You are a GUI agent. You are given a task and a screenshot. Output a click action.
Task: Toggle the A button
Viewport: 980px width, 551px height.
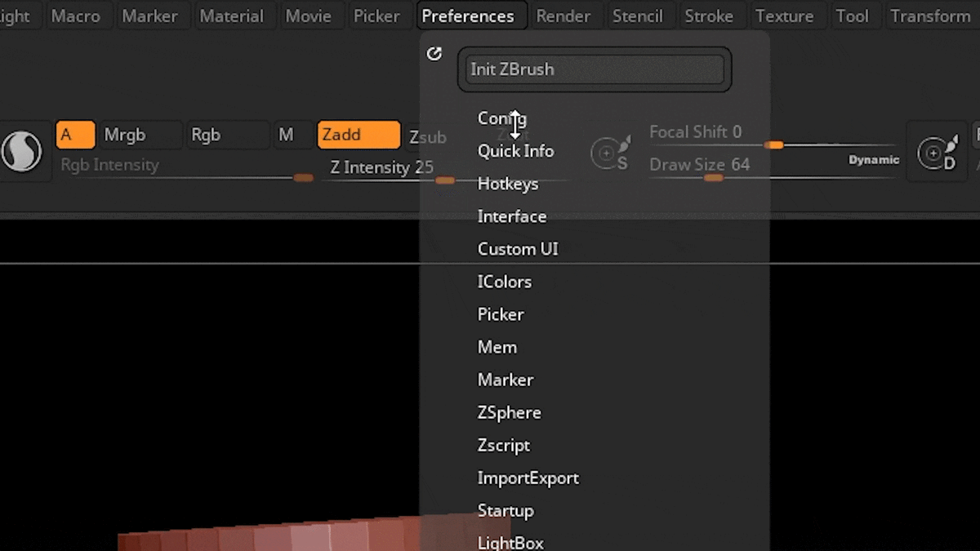click(x=75, y=135)
